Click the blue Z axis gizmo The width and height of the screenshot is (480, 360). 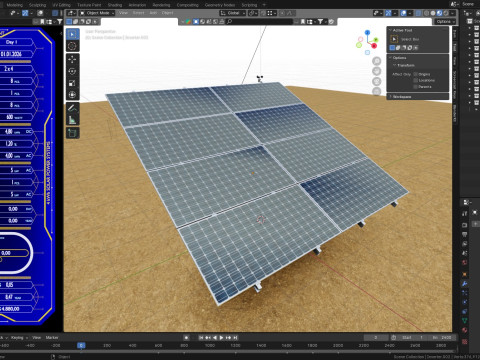click(367, 33)
